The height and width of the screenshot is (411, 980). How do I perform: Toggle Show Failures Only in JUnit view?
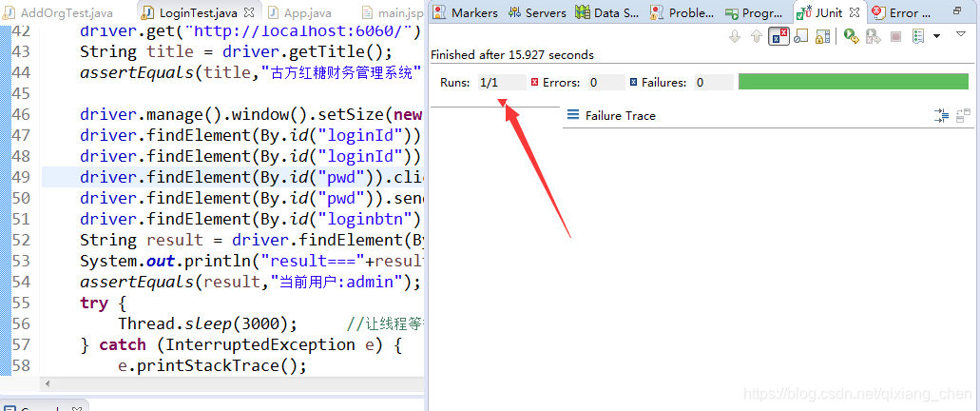click(778, 37)
